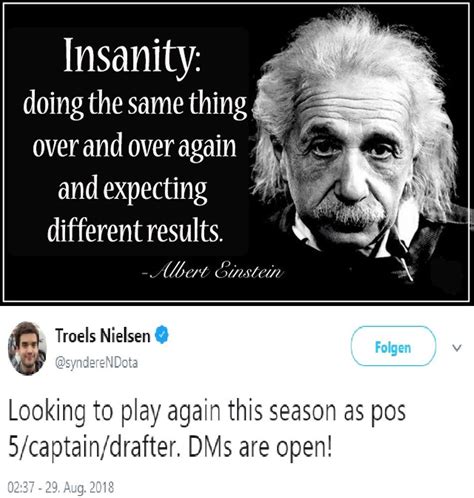The height and width of the screenshot is (498, 474).
Task: Click the 'different results.' quote line
Action: pos(134,230)
